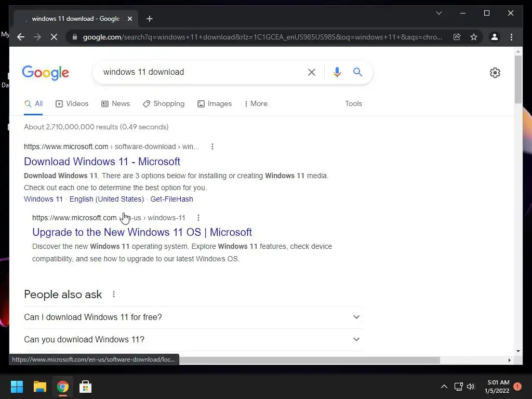Screen dimensions: 532x399
Task: Share this page via address bar icon
Action: click(x=457, y=37)
